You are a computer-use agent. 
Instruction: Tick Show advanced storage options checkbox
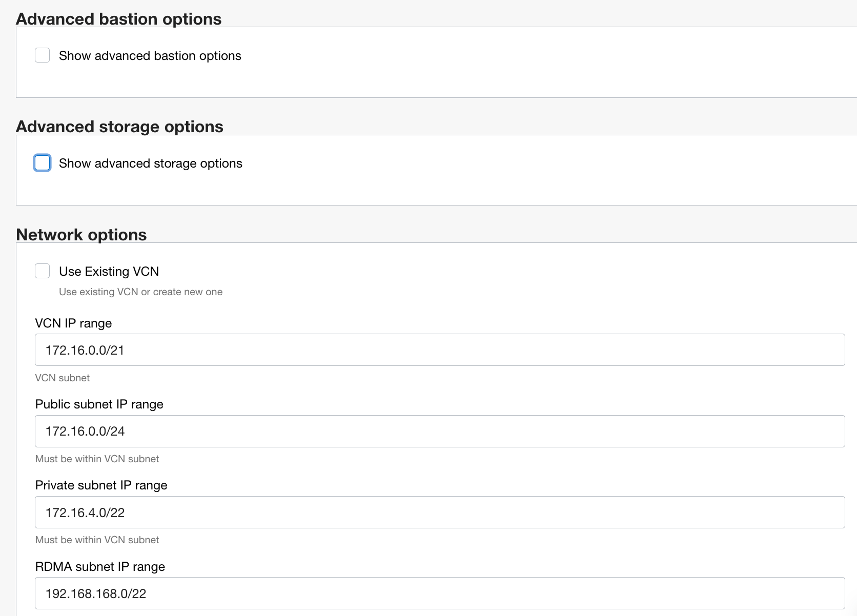pyautogui.click(x=42, y=163)
